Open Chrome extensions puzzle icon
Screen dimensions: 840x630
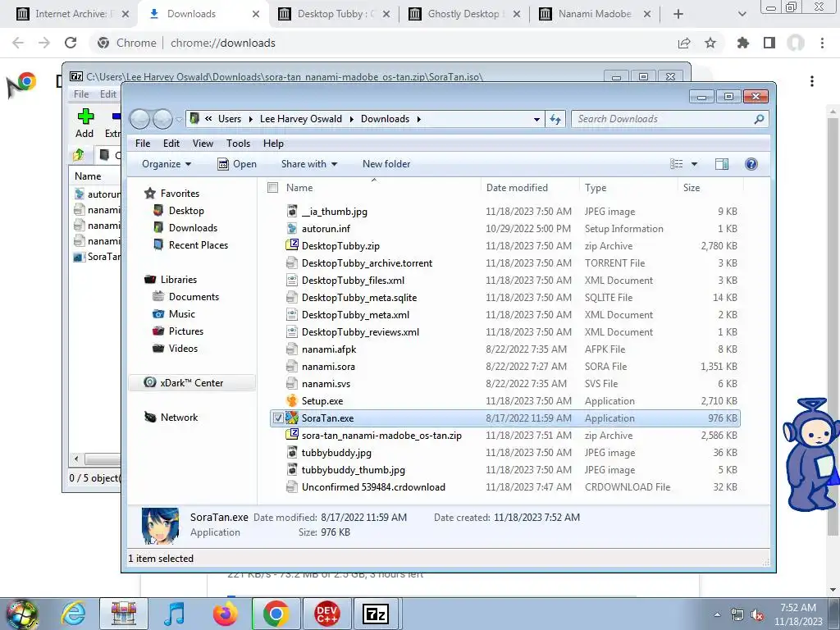tap(742, 43)
